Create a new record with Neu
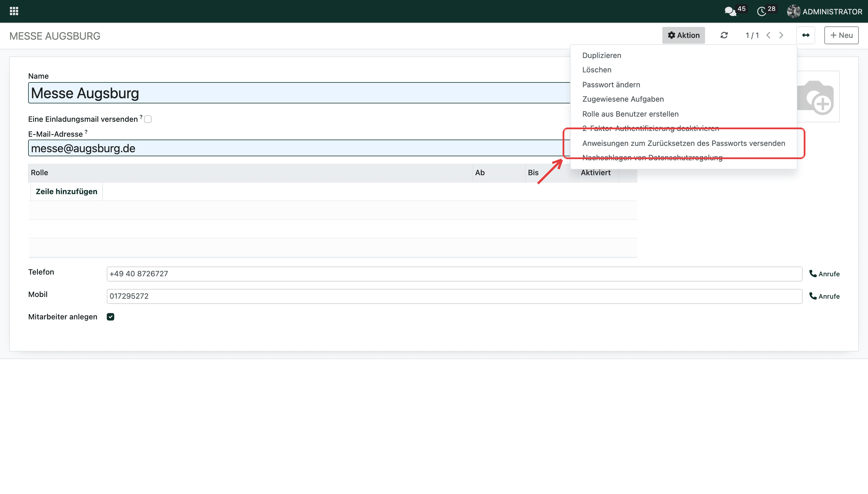This screenshot has height=494, width=868. [x=841, y=35]
